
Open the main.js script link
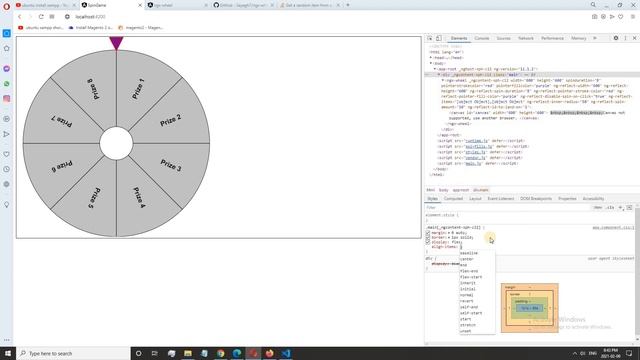point(473,163)
